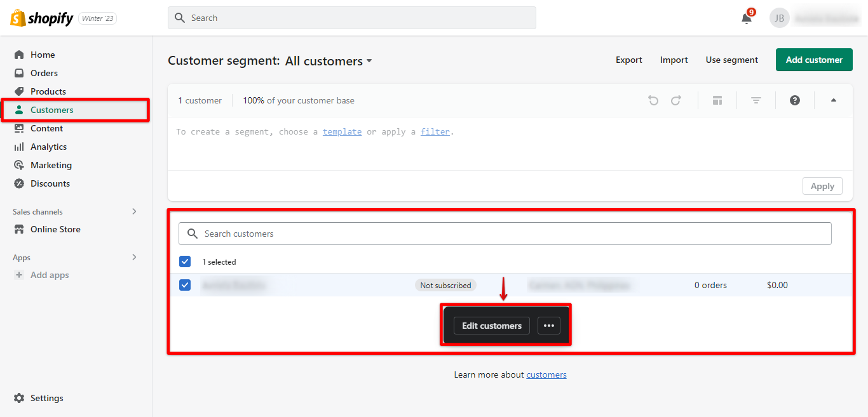Collapse the segment editor panel
This screenshot has height=417, width=868.
coord(834,100)
